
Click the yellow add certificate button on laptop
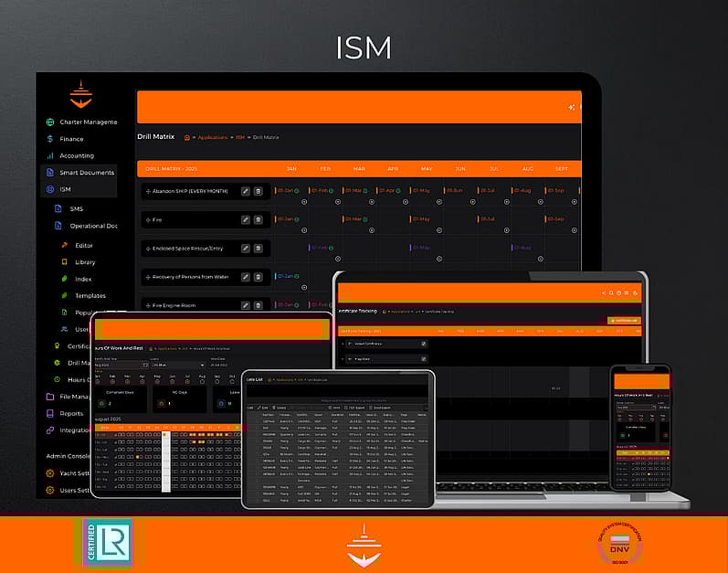(x=625, y=321)
